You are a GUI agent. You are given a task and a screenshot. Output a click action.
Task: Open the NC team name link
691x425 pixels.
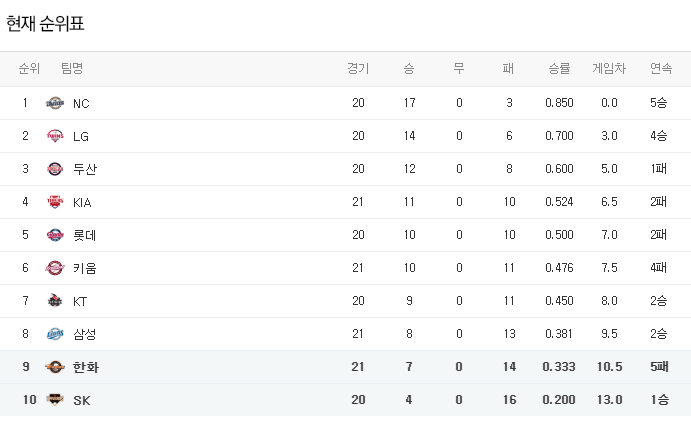click(x=81, y=103)
